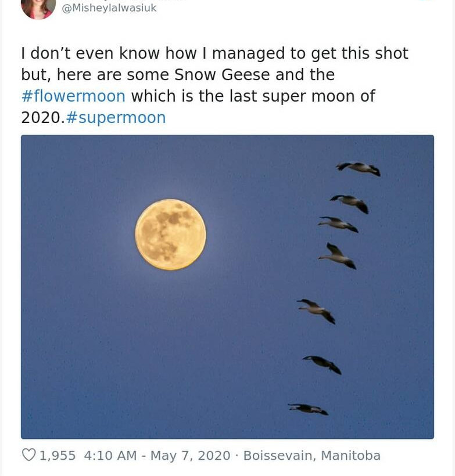Click the fourth goose from the top

(338, 256)
